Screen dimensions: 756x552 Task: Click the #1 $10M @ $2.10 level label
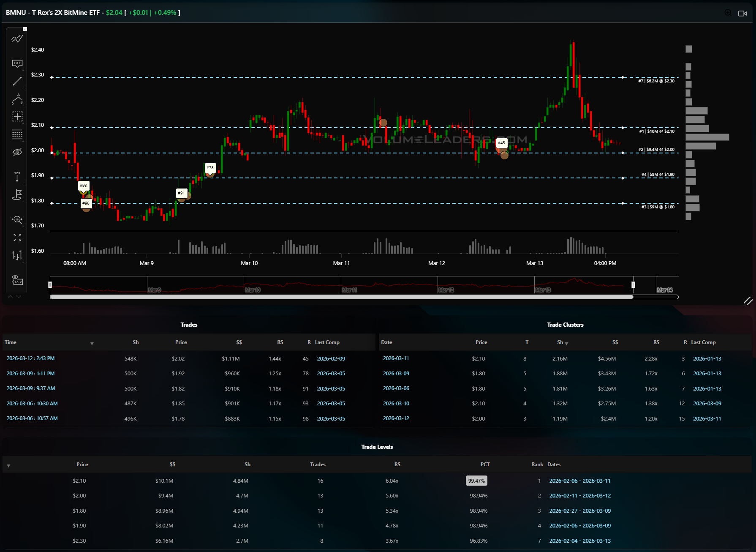(657, 131)
